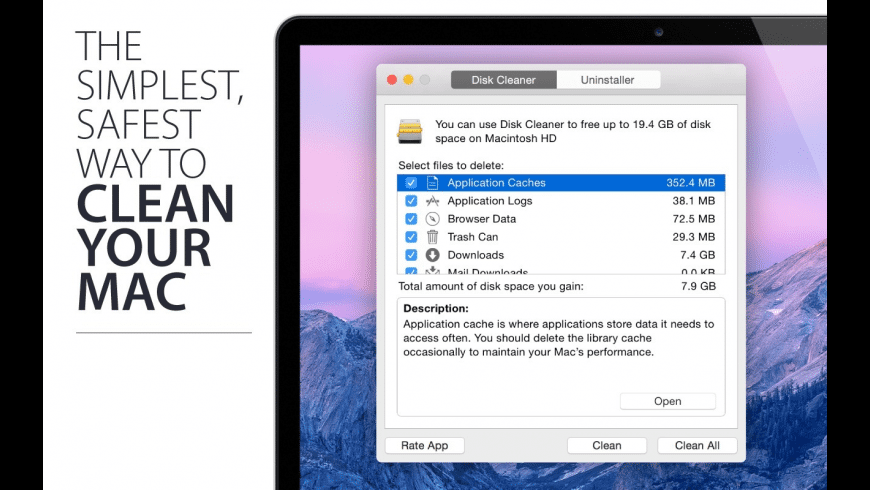Close the Disk Cleaner window

(x=392, y=80)
